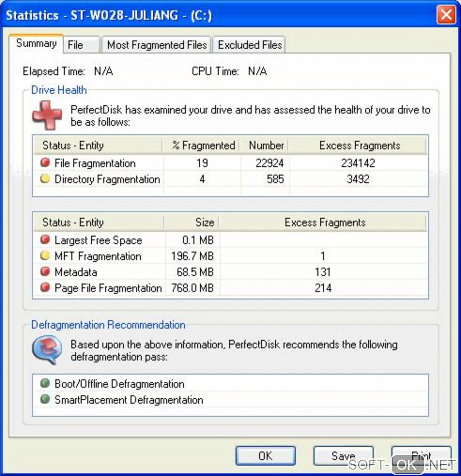Click the Number column header
Screen dimensions: 461x476
[264, 145]
